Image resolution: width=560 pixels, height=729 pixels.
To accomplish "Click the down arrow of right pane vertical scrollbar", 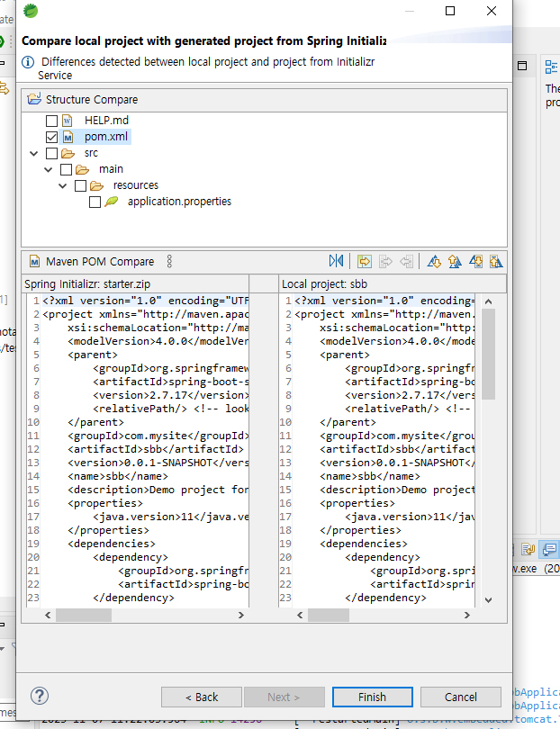I will 488,599.
